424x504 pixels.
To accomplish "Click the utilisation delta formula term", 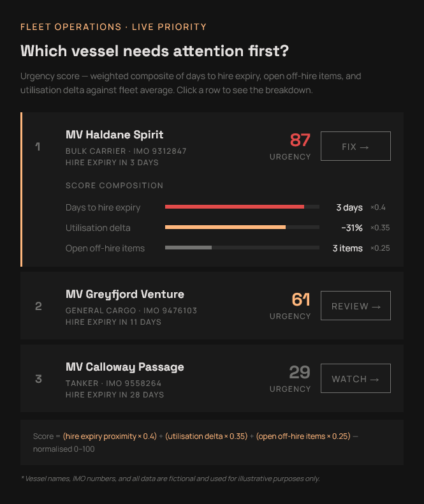I will [206, 436].
